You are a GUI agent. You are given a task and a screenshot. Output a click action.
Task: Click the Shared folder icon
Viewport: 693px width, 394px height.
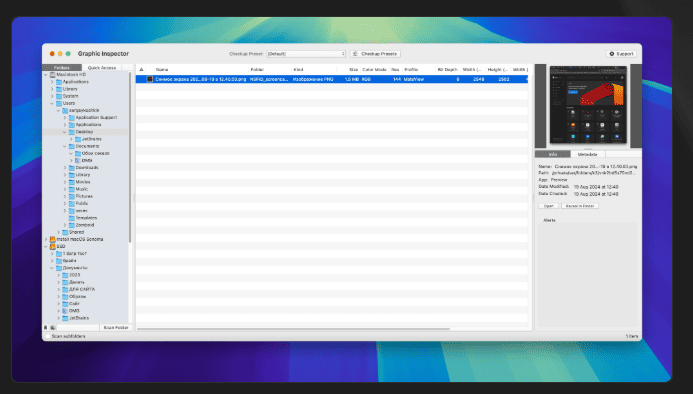click(x=65, y=232)
